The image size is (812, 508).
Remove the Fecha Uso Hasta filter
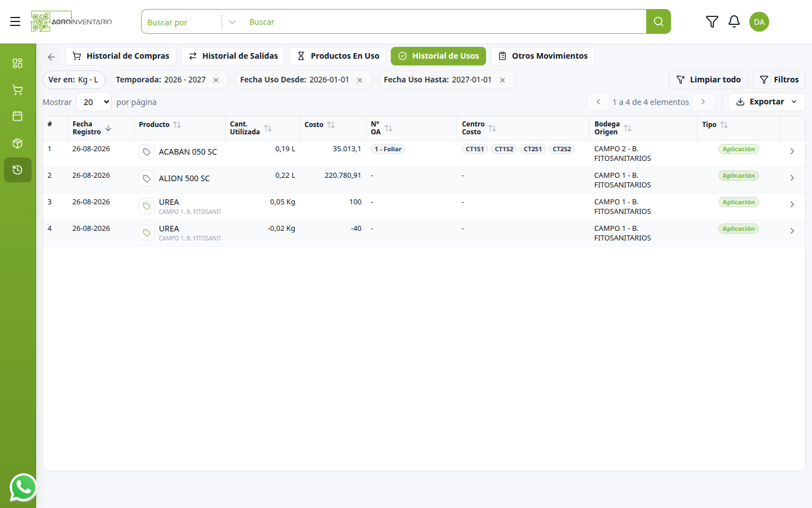502,80
